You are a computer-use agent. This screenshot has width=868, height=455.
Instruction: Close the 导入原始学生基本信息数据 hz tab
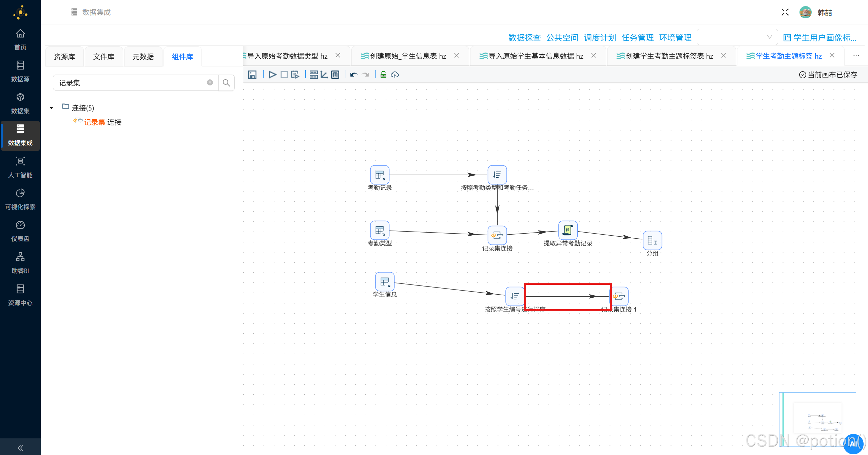[x=594, y=55]
